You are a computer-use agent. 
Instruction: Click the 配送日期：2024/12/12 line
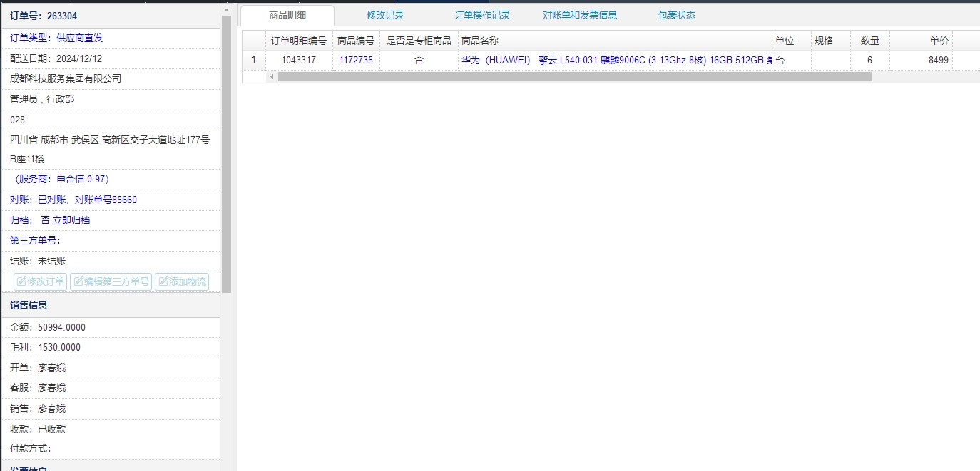56,58
